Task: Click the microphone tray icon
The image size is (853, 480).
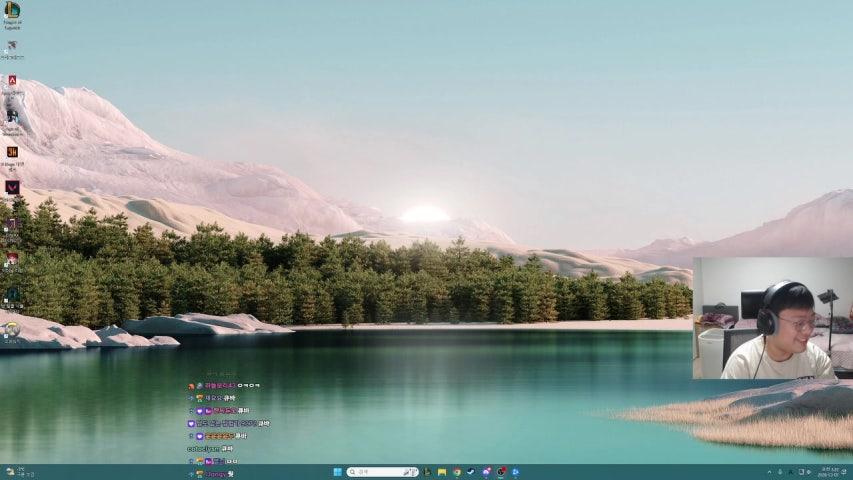Action: point(780,472)
